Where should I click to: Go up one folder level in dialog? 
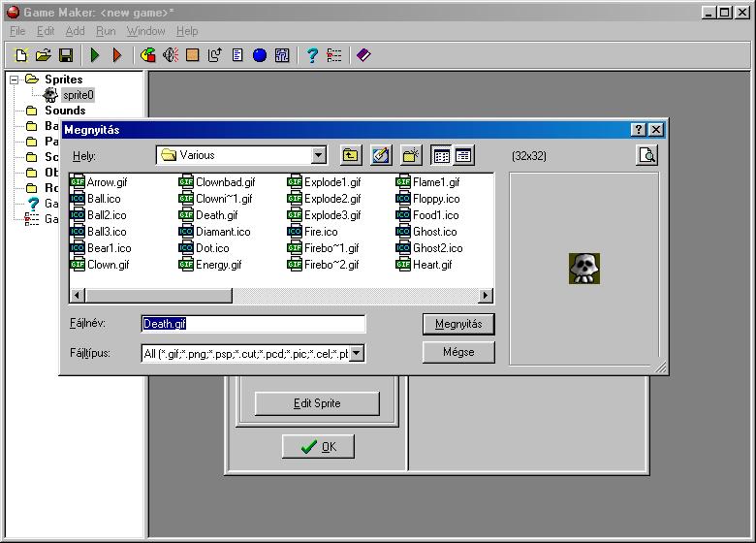coord(350,155)
